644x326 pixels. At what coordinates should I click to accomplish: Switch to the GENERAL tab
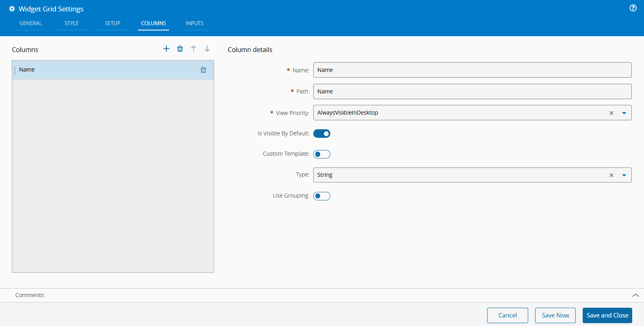tap(31, 24)
